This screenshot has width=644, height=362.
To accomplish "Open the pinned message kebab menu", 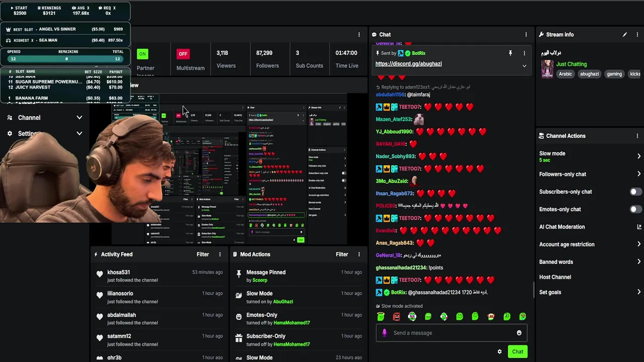I will [x=524, y=53].
